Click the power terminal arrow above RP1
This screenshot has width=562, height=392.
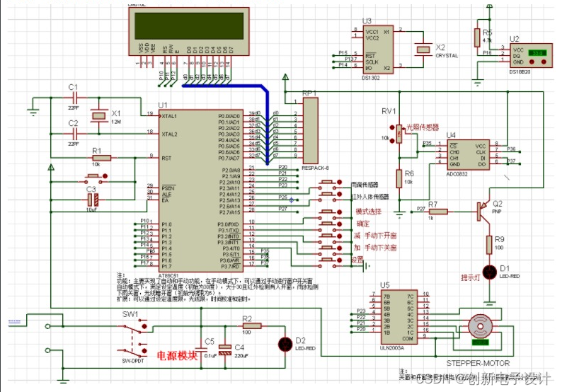(285, 77)
